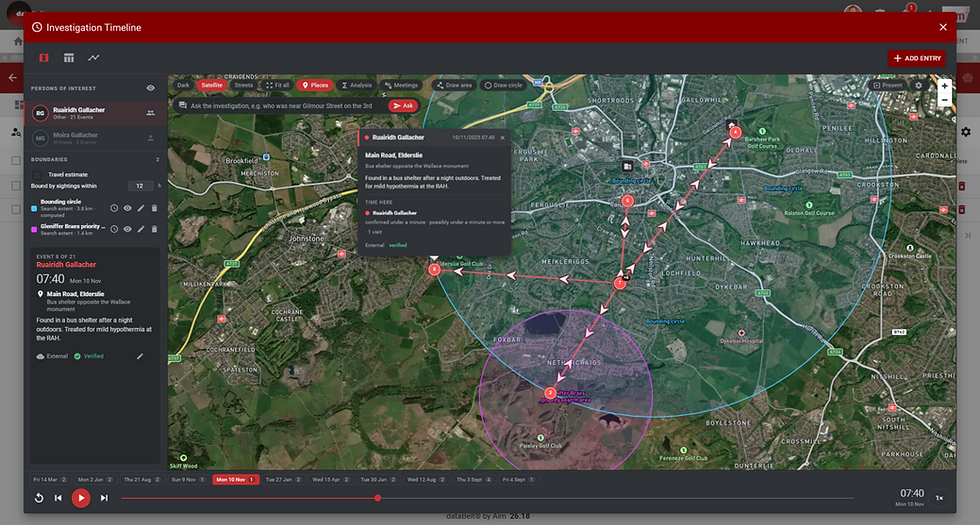Edit event 8 with pencil icon
Viewport: 980px width, 525px height.
click(140, 356)
